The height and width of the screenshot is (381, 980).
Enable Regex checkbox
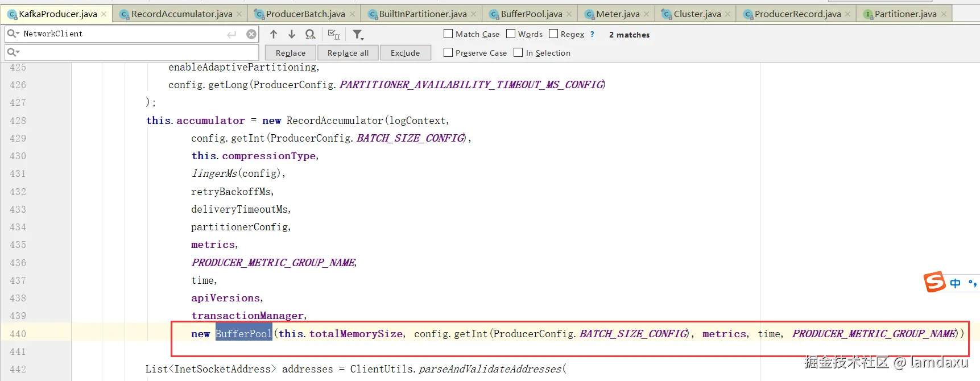[x=553, y=34]
